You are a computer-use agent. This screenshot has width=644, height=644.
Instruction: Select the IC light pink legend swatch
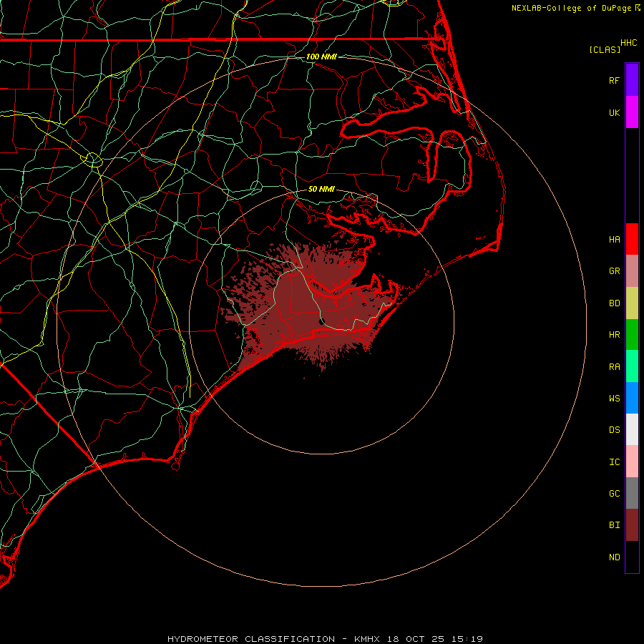pos(632,462)
